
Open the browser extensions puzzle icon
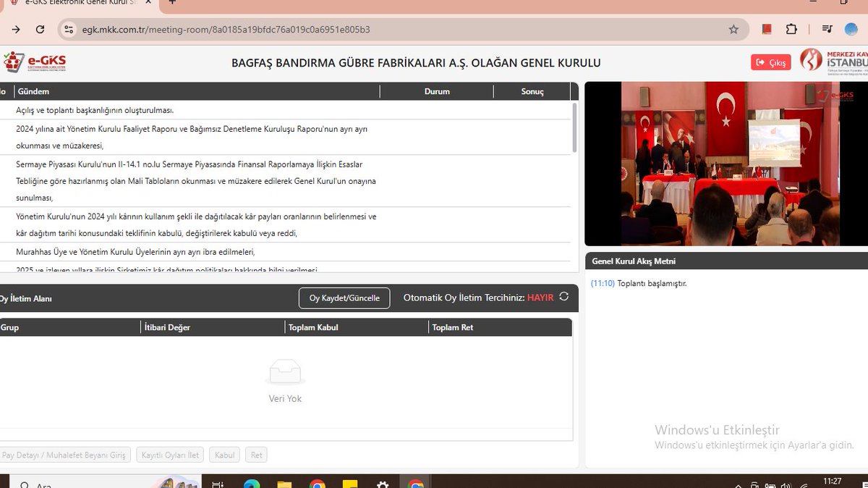point(791,29)
